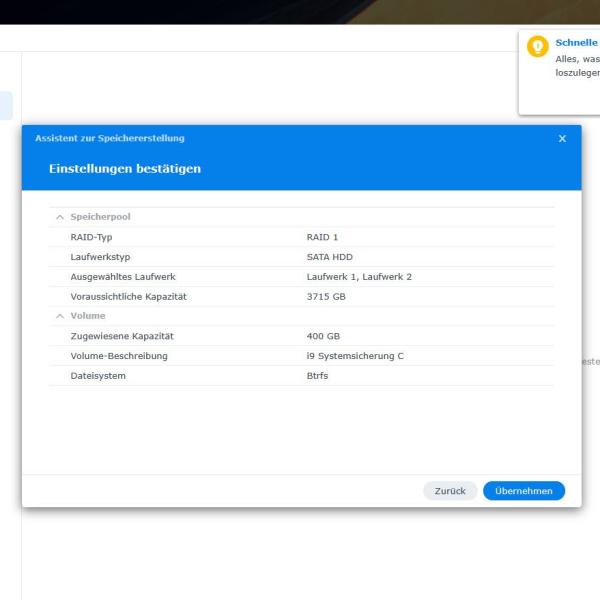
Task: Click the Btrfs file system value
Action: (x=317, y=376)
